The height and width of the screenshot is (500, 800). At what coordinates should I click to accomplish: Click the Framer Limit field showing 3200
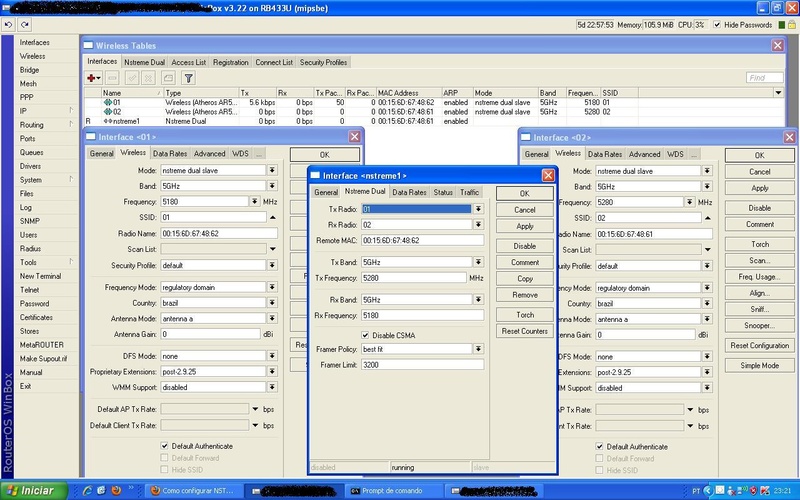pyautogui.click(x=422, y=365)
